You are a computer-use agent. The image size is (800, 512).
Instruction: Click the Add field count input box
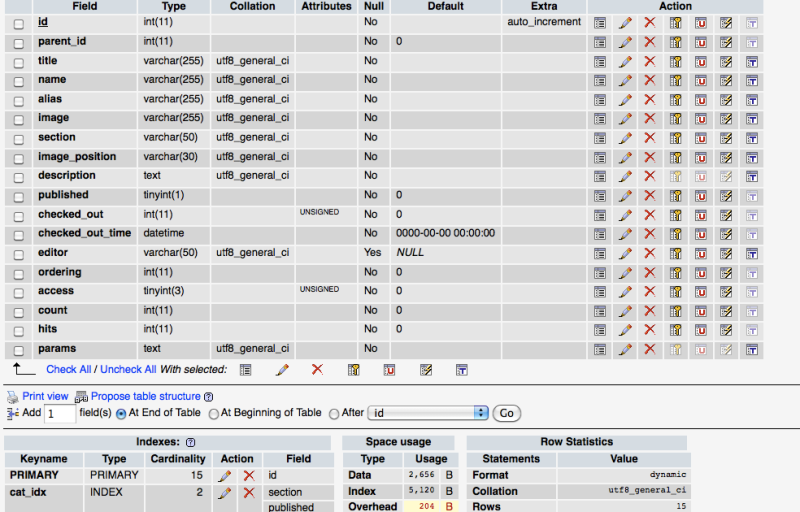pyautogui.click(x=60, y=413)
